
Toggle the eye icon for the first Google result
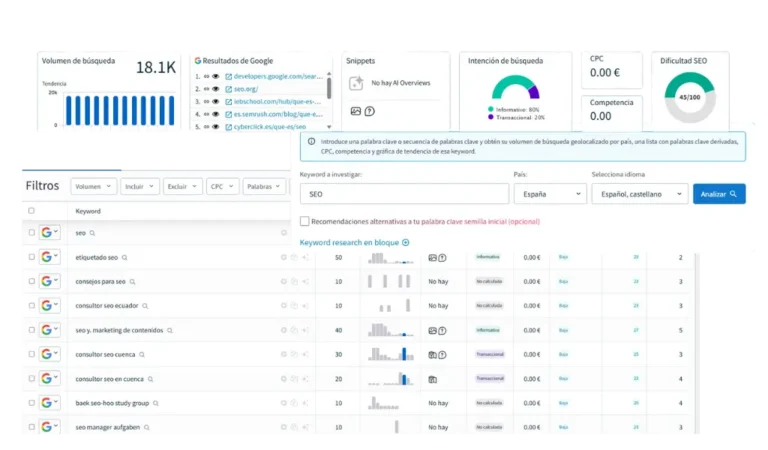[215, 76]
